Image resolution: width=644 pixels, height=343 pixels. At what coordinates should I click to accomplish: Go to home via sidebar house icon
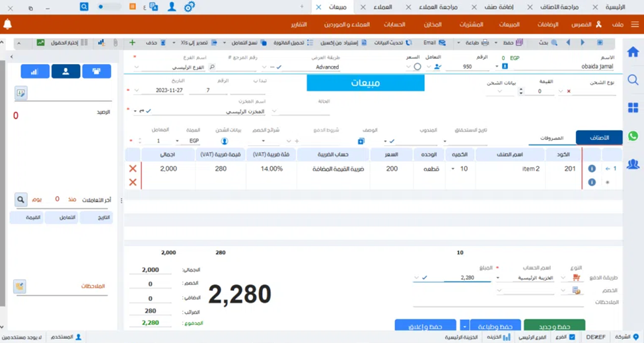[x=633, y=52]
